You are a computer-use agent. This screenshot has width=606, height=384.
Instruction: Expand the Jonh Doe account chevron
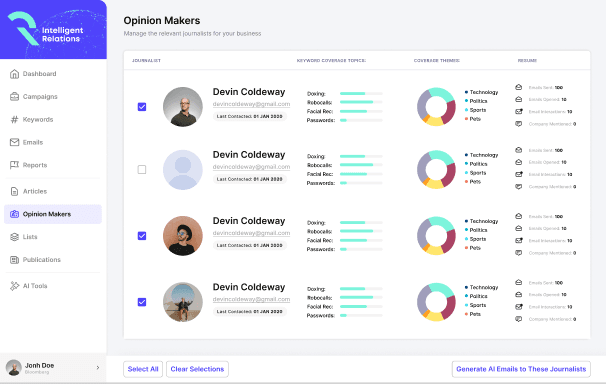pyautogui.click(x=98, y=368)
